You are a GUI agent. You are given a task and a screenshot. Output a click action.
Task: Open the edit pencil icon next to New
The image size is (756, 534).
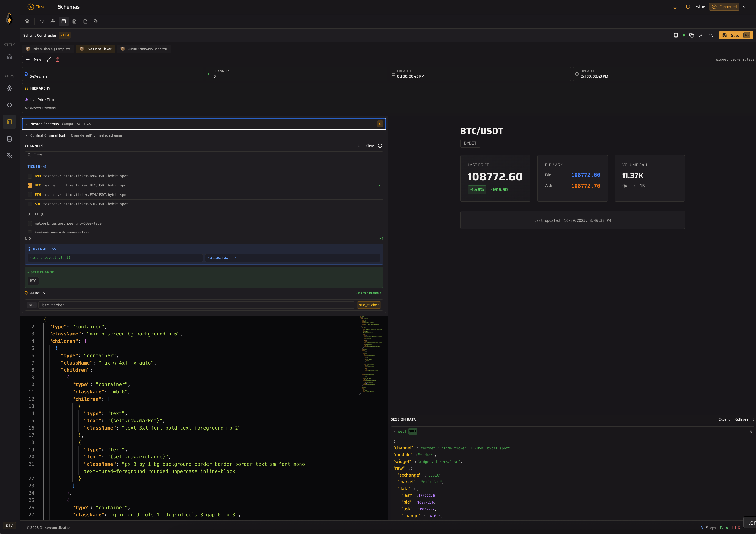pyautogui.click(x=49, y=60)
